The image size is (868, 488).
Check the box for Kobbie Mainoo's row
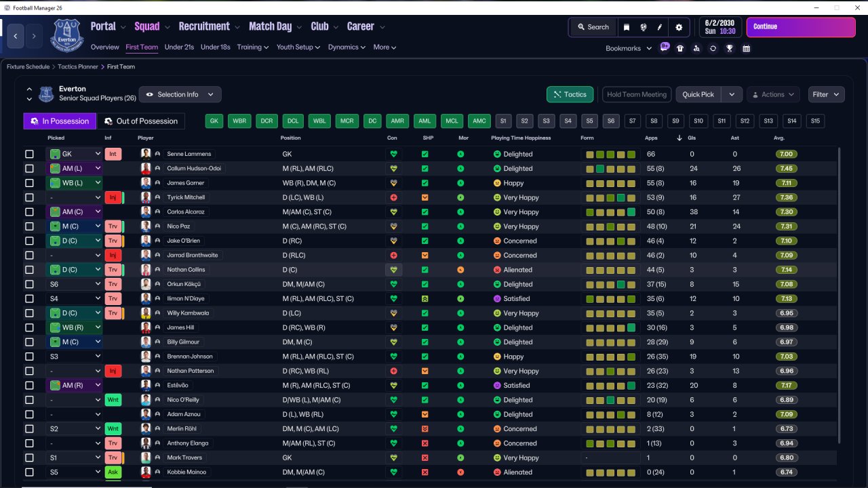[x=29, y=472]
